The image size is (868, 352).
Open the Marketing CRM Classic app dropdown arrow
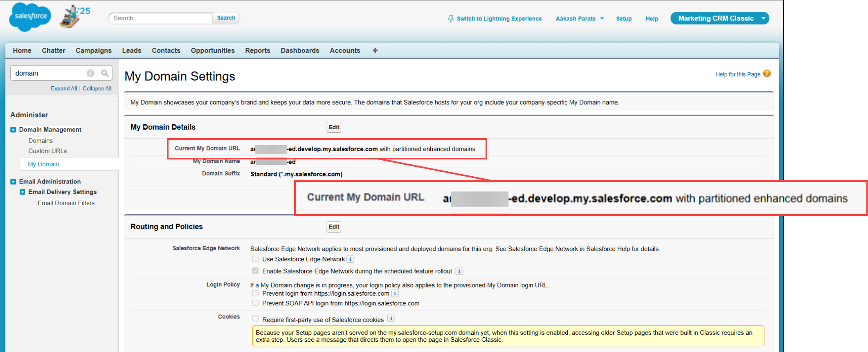pyautogui.click(x=763, y=18)
